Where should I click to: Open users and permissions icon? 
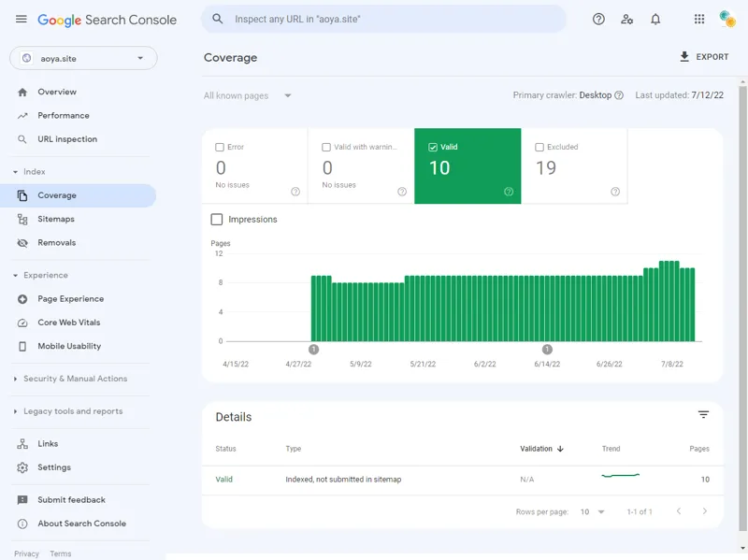(x=626, y=19)
